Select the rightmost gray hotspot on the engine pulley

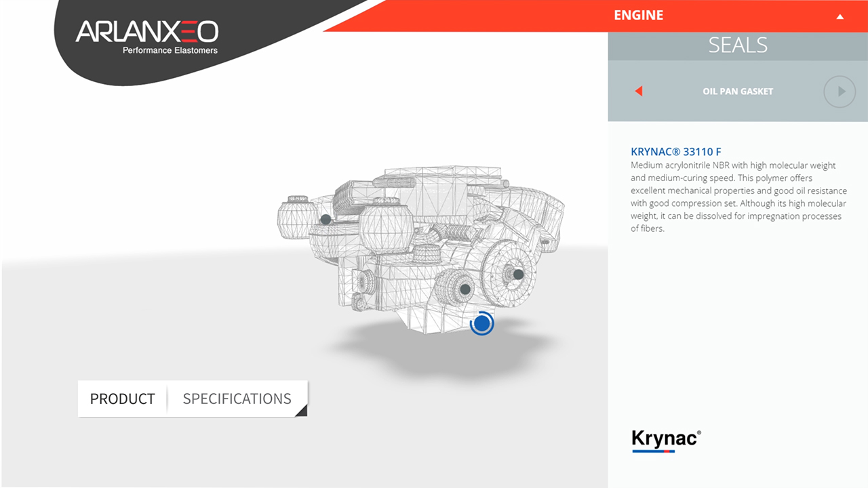point(518,274)
